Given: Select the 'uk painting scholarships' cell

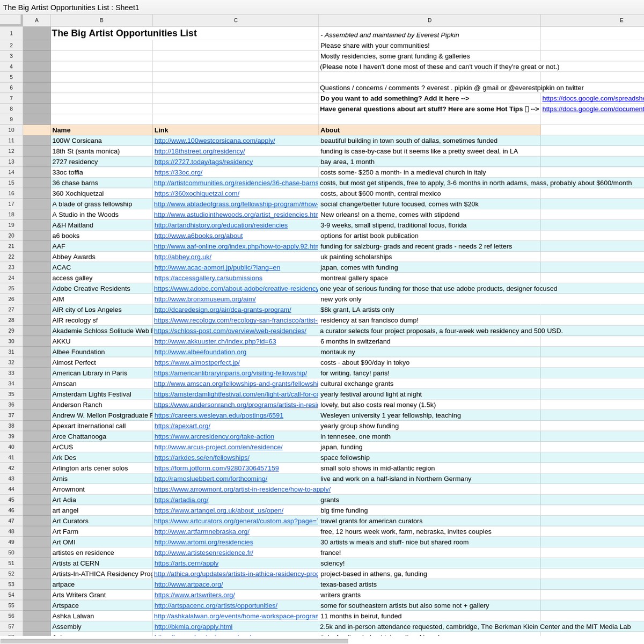Looking at the screenshot, I should 429,257.
